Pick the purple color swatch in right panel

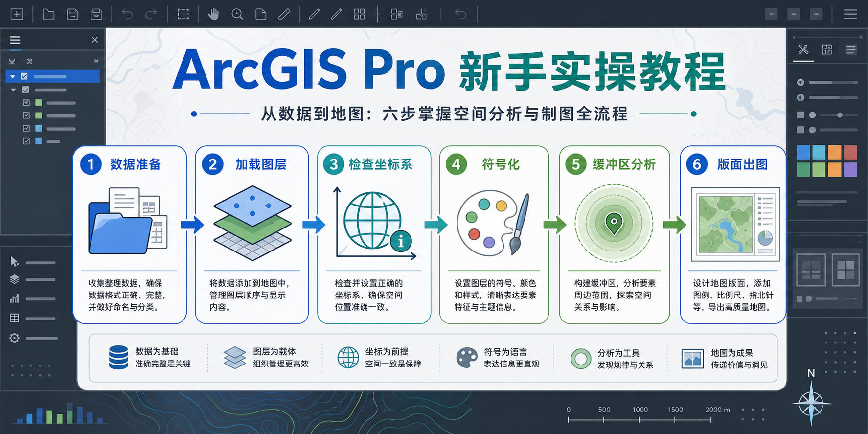coord(850,169)
